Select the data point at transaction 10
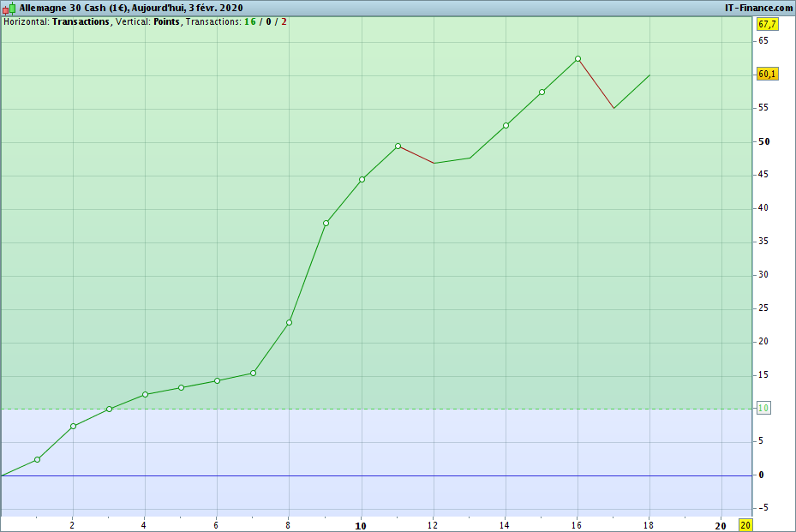796x532 pixels. point(362,180)
